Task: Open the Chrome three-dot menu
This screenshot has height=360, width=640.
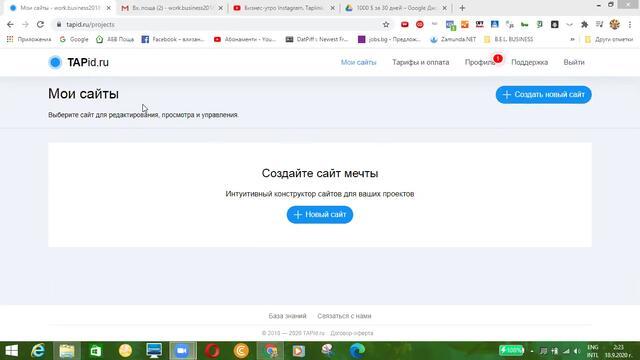Action: tap(630, 24)
